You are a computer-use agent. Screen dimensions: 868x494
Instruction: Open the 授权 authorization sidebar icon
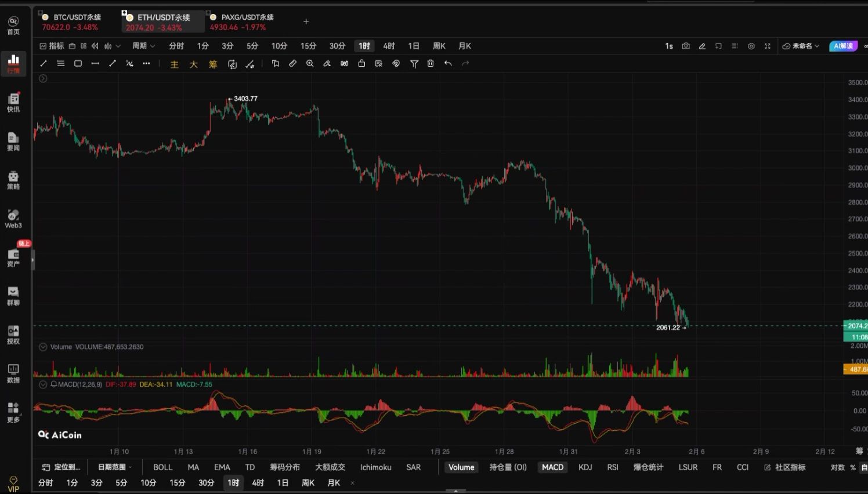click(13, 335)
